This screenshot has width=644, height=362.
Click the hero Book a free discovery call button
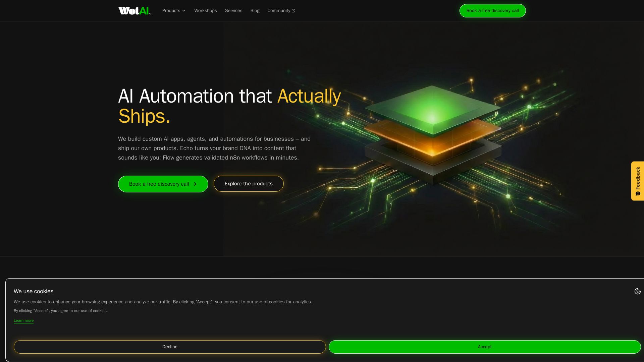(x=163, y=184)
